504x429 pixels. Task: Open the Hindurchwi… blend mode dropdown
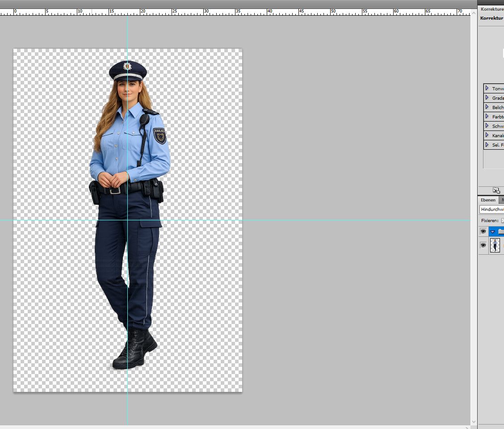(x=492, y=209)
